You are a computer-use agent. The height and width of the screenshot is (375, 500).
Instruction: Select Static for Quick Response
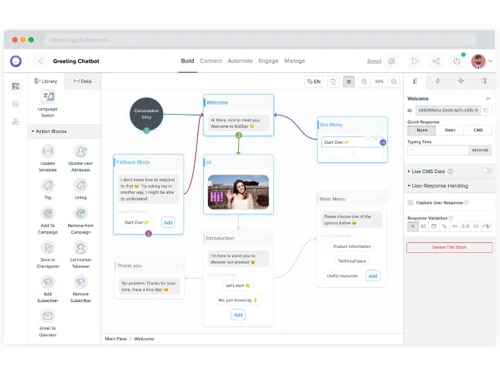click(450, 130)
